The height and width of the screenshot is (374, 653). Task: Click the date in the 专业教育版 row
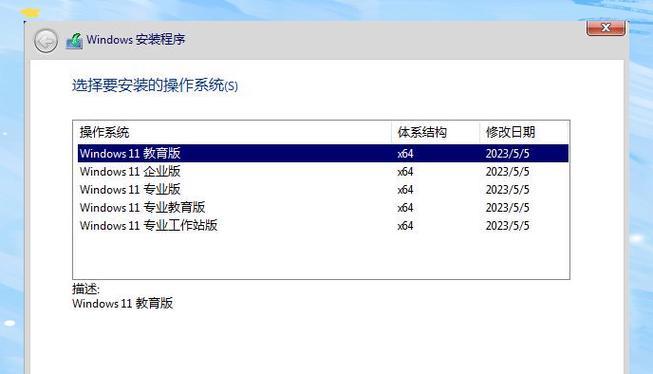point(507,207)
